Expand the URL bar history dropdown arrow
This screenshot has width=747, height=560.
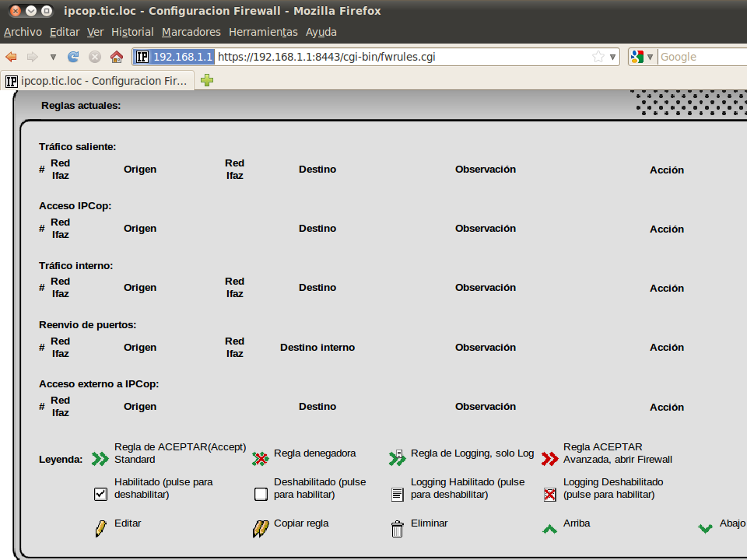[x=613, y=57]
